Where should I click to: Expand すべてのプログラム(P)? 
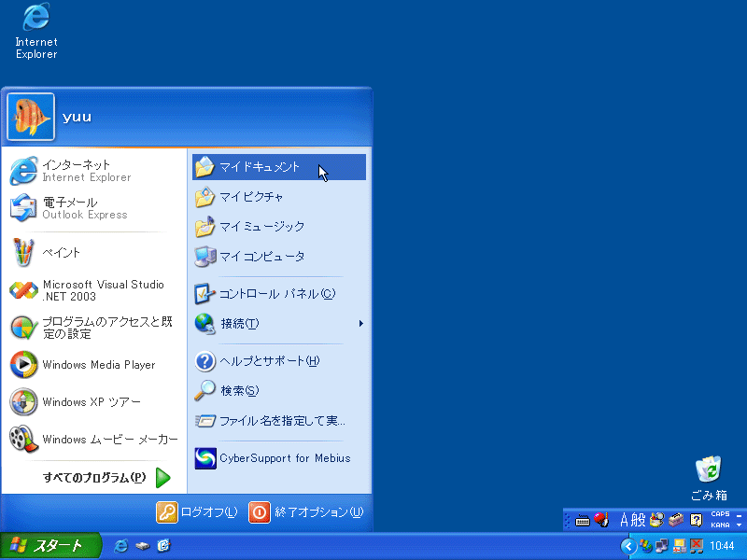(106, 478)
